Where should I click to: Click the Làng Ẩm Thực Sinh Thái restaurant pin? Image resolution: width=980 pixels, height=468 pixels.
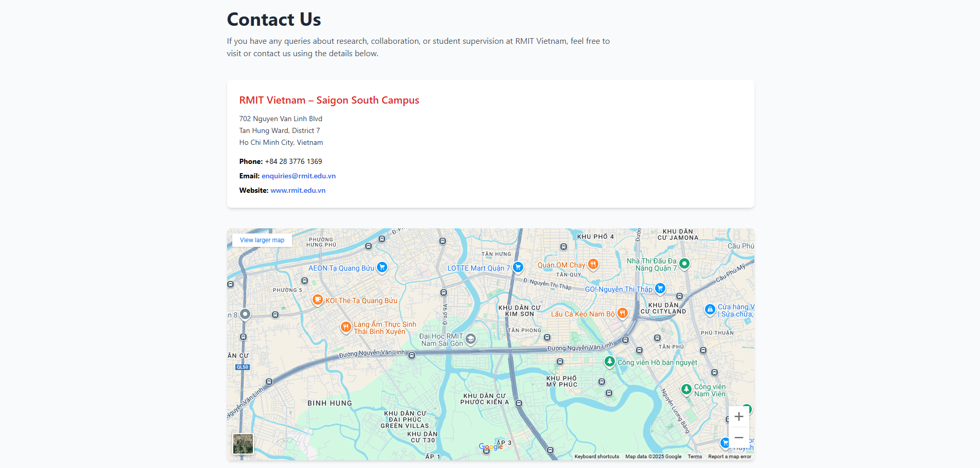346,327
